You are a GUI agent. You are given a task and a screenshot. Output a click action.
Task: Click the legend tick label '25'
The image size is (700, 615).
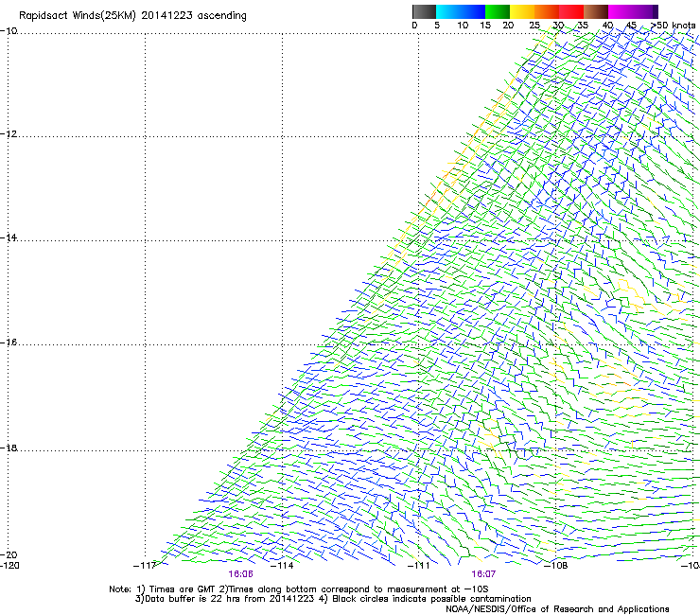pos(534,26)
